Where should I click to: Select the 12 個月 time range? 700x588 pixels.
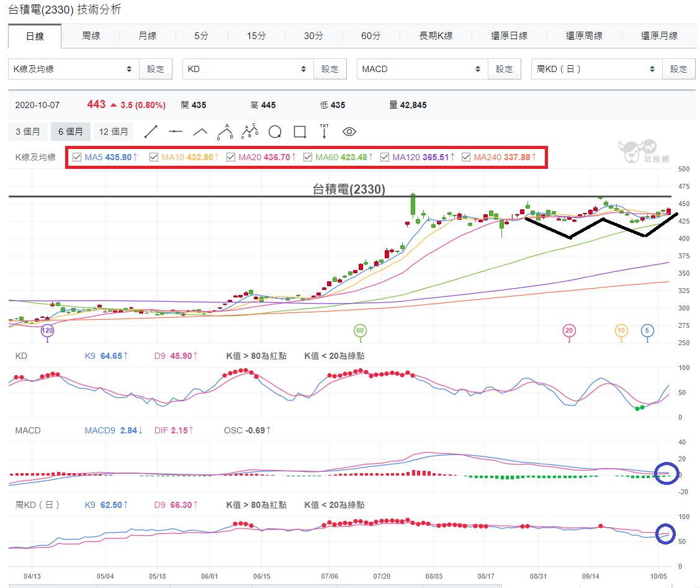point(114,132)
